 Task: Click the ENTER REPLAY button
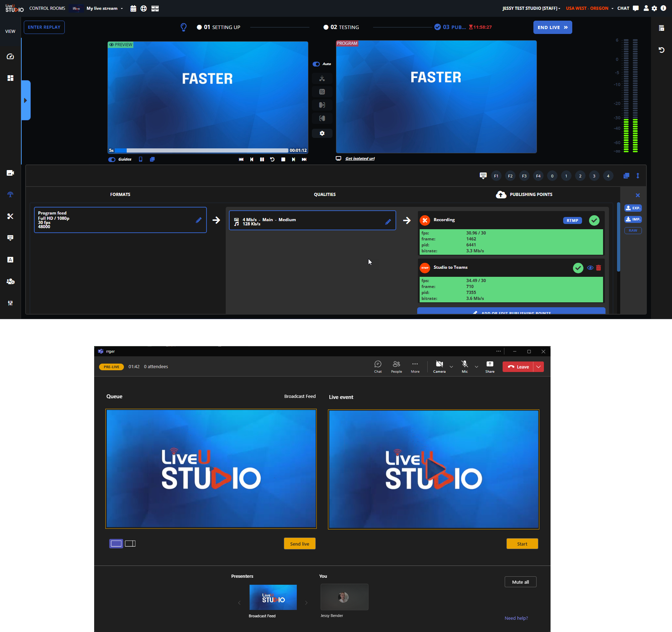[44, 27]
